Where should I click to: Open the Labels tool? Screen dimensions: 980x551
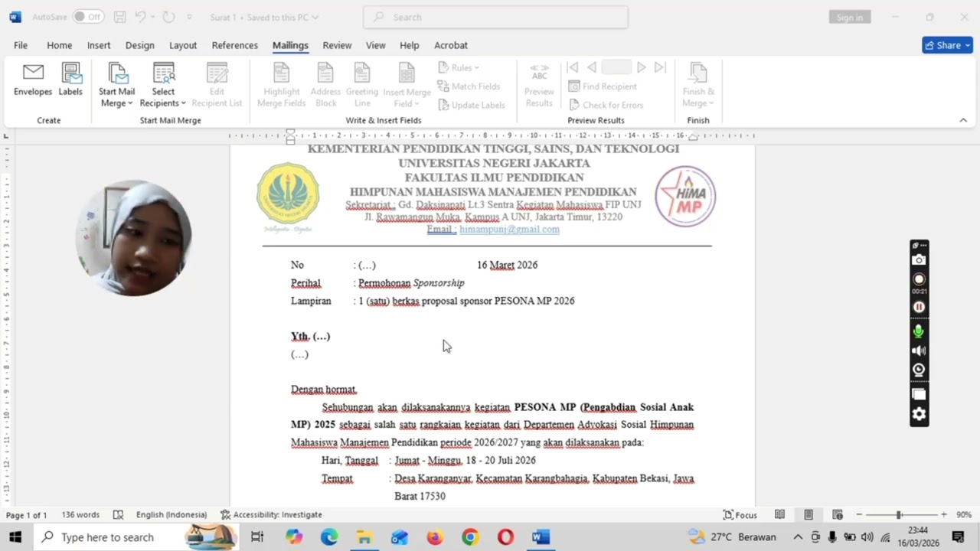(70, 80)
